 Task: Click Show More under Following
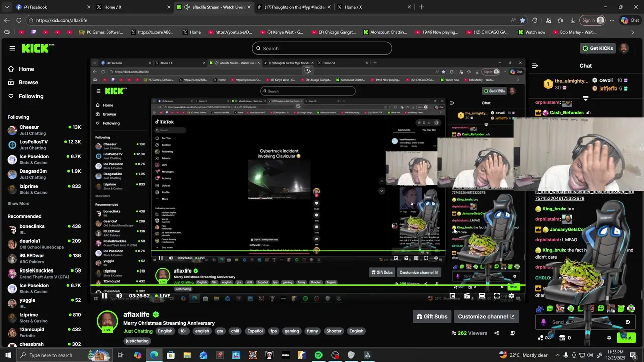(18, 204)
